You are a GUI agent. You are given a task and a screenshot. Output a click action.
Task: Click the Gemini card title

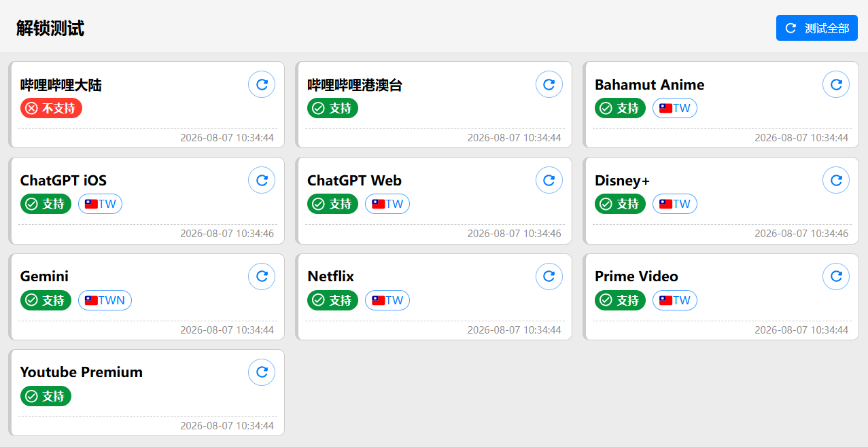tap(44, 276)
